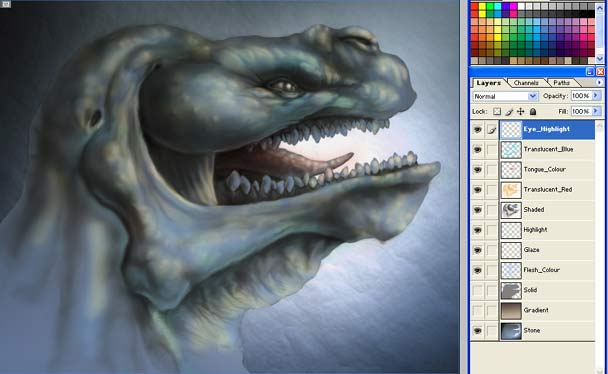The height and width of the screenshot is (374, 608).
Task: Show the hidden Solid layer
Action: 477,290
